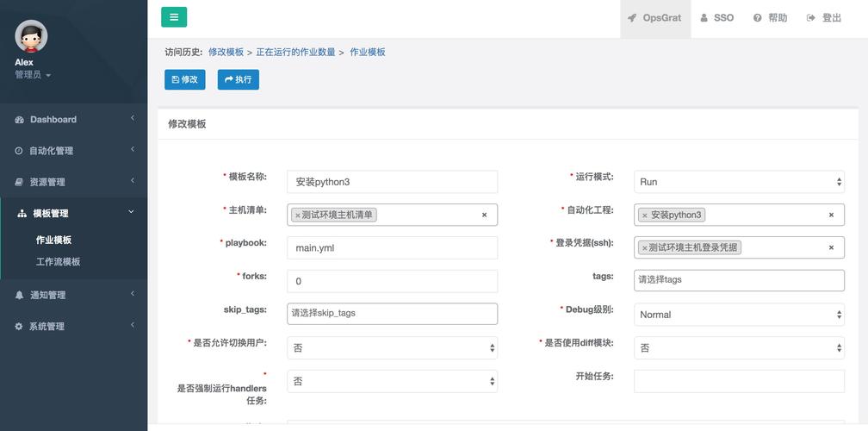This screenshot has height=431, width=868.
Task: Open the Debug级别 Normal dropdown
Action: [739, 315]
